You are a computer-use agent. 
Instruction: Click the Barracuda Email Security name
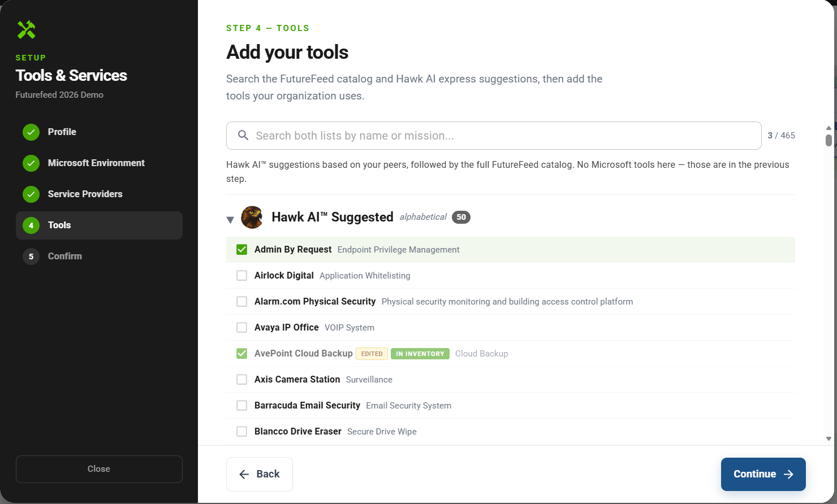click(307, 406)
